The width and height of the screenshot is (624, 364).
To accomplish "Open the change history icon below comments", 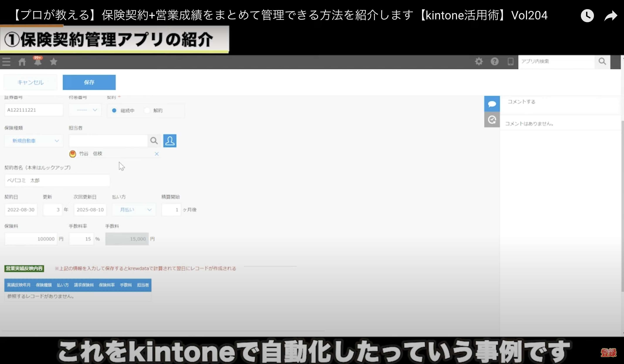I will (492, 120).
